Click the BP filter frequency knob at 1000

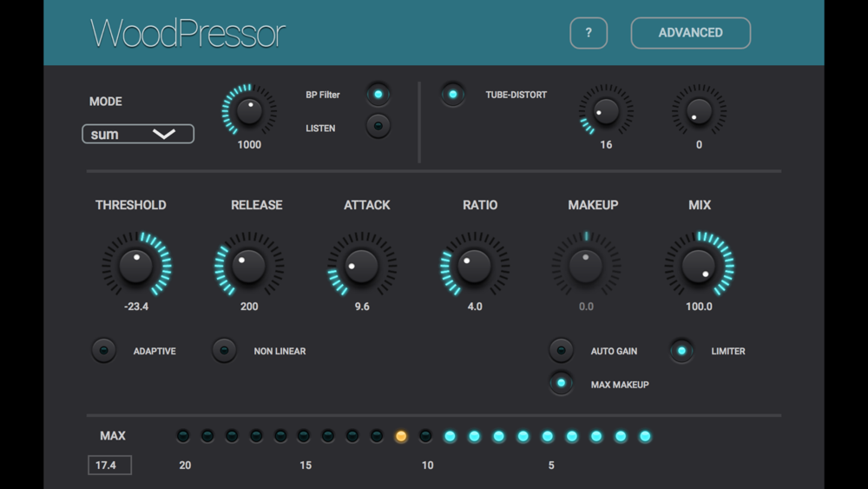(x=249, y=111)
